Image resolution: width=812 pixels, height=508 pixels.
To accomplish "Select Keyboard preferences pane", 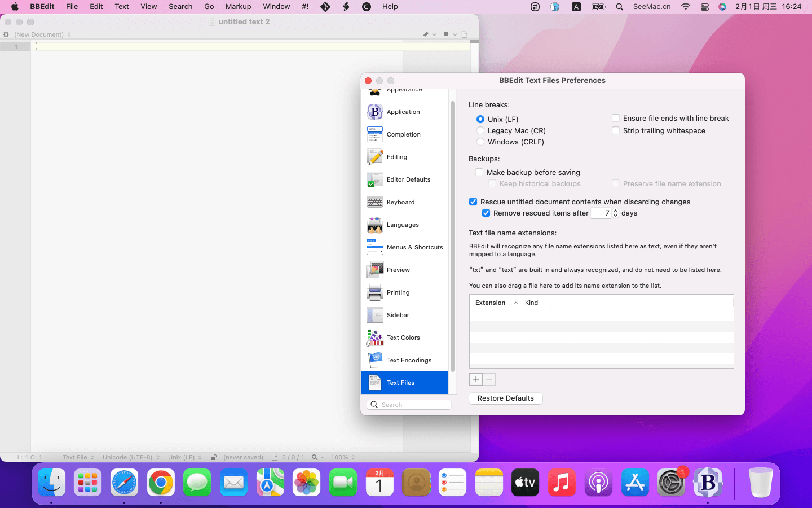I will (404, 202).
